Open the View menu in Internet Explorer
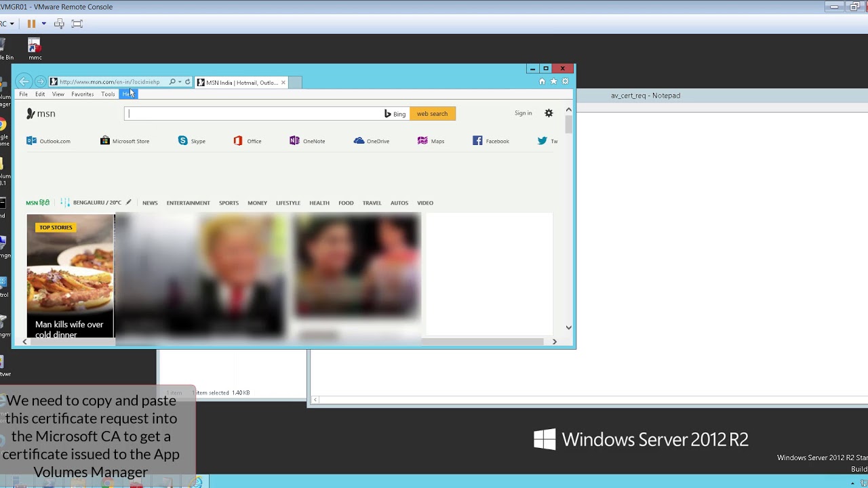Screen dimensions: 868x488 coord(58,94)
